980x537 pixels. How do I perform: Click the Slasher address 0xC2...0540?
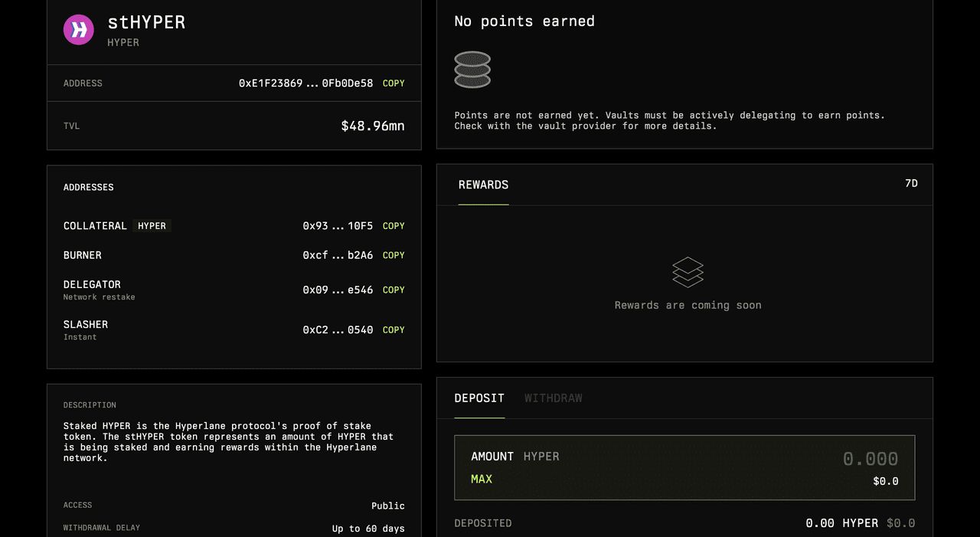pos(338,330)
